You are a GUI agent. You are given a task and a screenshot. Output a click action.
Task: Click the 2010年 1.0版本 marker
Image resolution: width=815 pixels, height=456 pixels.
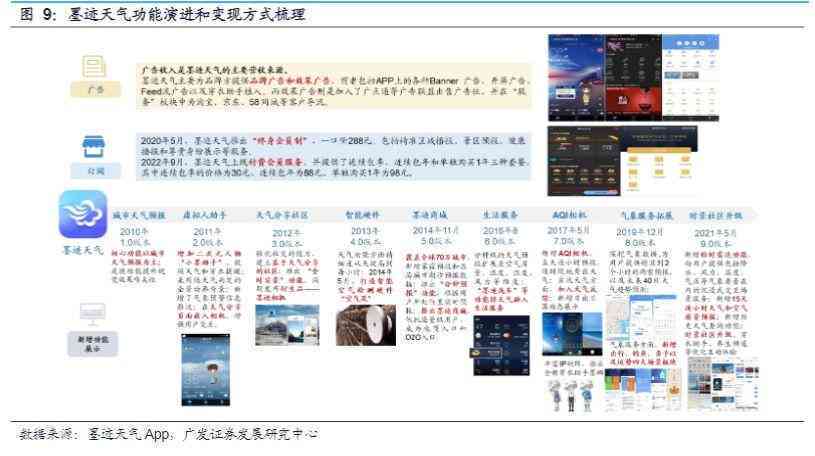click(135, 237)
